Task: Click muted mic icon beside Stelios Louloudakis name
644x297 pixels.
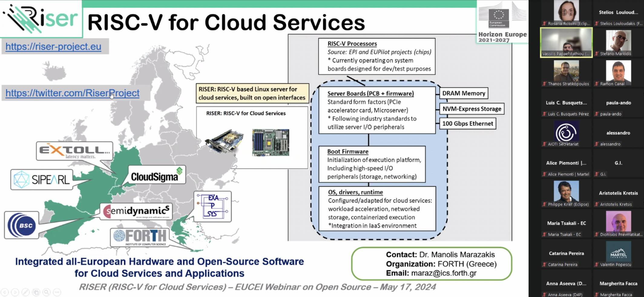Action: click(597, 24)
